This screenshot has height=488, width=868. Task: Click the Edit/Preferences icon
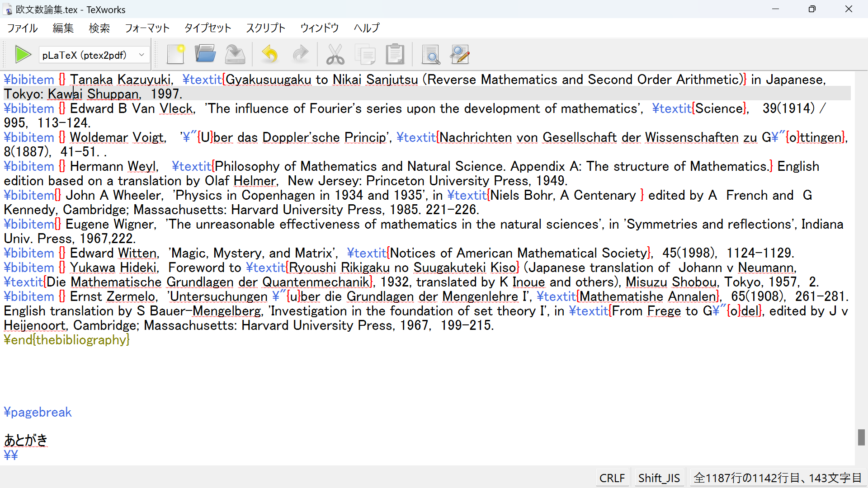[x=459, y=54]
